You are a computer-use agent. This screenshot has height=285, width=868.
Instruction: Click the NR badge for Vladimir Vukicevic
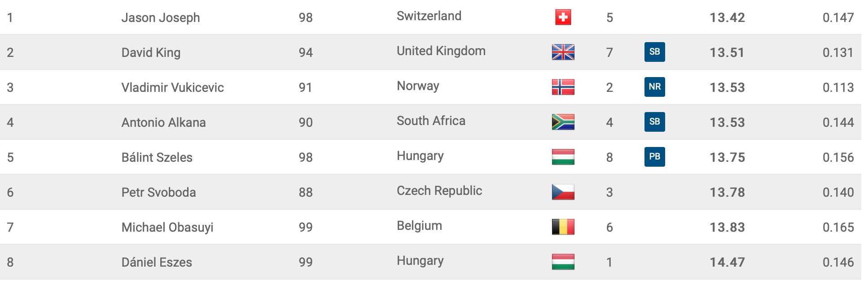(654, 87)
